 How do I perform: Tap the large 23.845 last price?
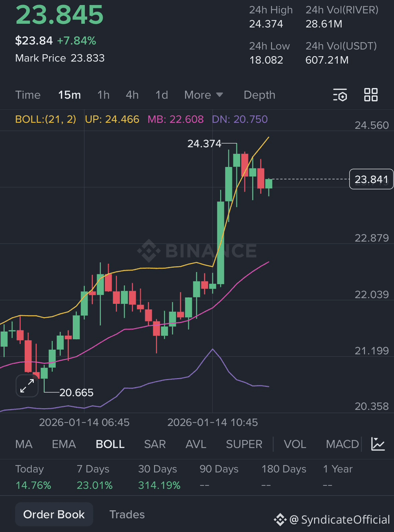tap(59, 15)
